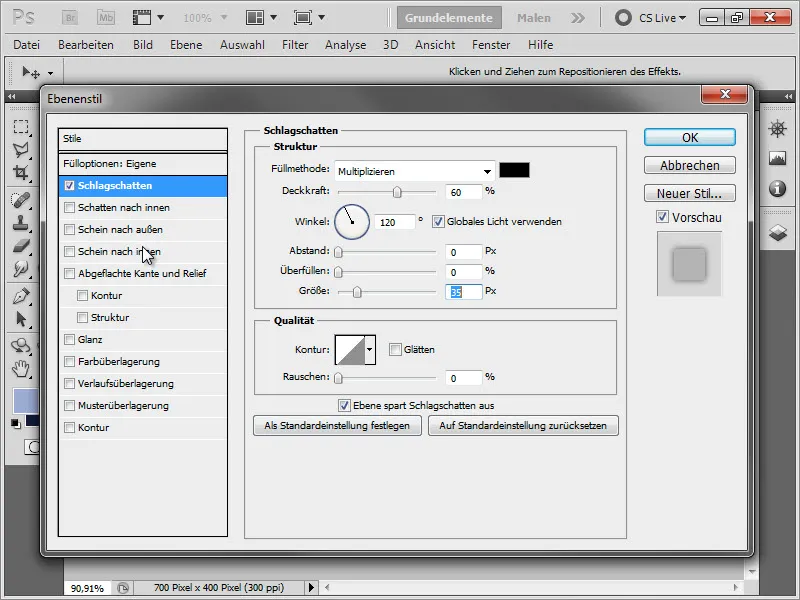Open the Navigator panel icon
The height and width of the screenshot is (600, 800).
click(778, 129)
